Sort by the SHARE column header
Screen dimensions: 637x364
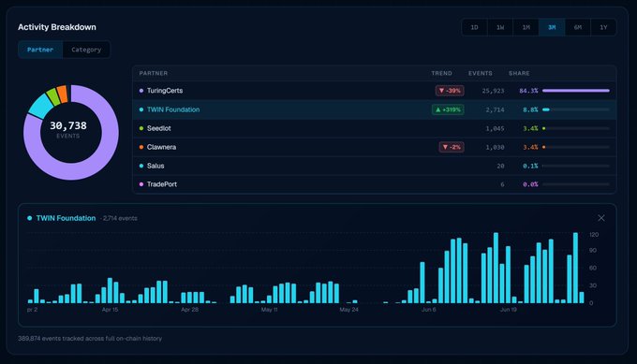519,73
